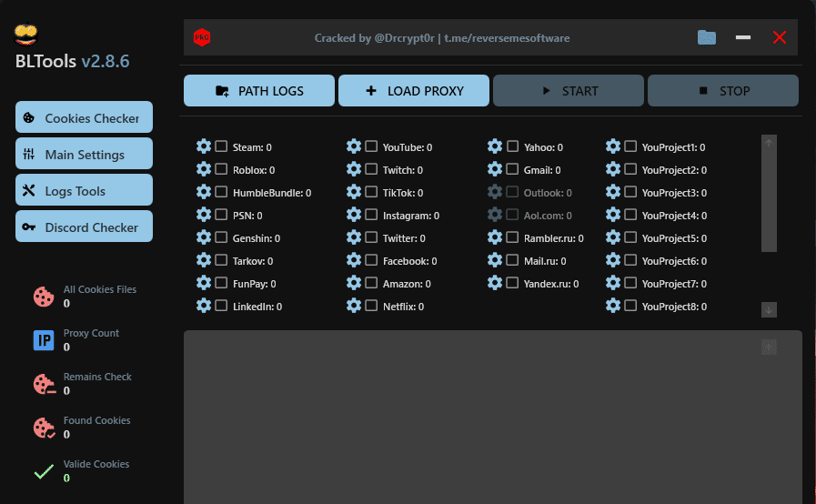Tick the Netflix checkbox
The height and width of the screenshot is (504, 816).
pyautogui.click(x=371, y=306)
